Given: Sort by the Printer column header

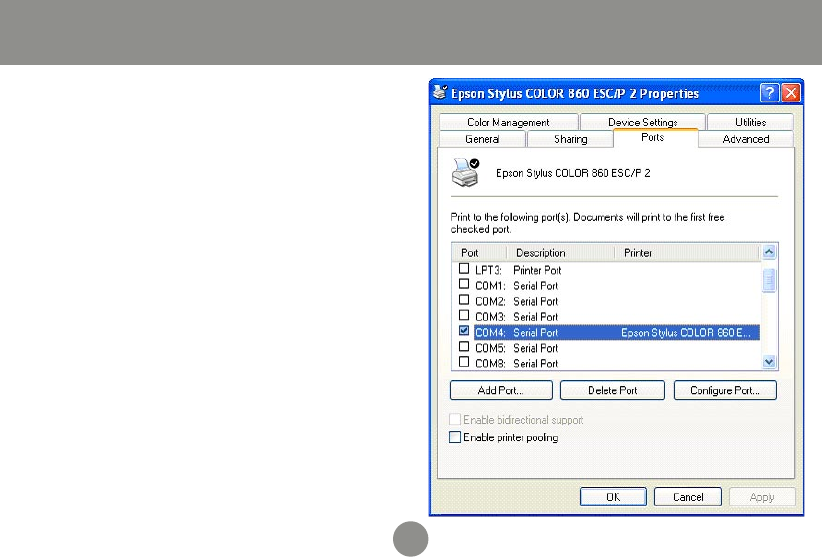Looking at the screenshot, I should coord(687,253).
